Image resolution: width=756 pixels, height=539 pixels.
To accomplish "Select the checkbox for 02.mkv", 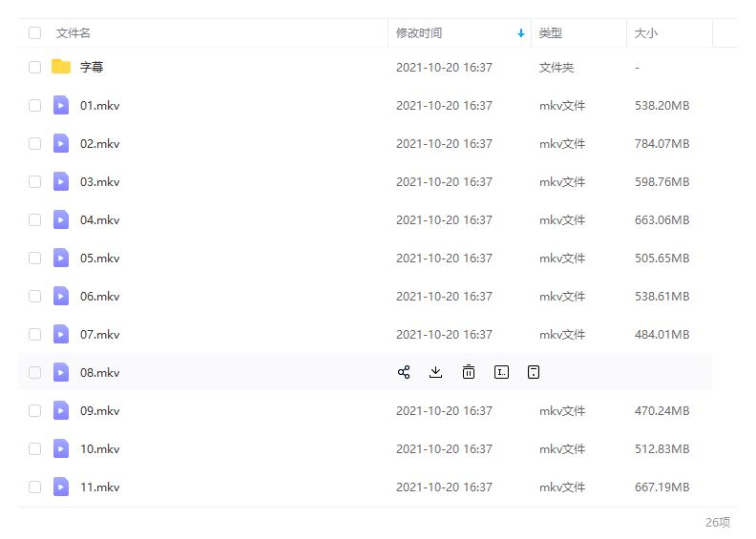I will 34,143.
